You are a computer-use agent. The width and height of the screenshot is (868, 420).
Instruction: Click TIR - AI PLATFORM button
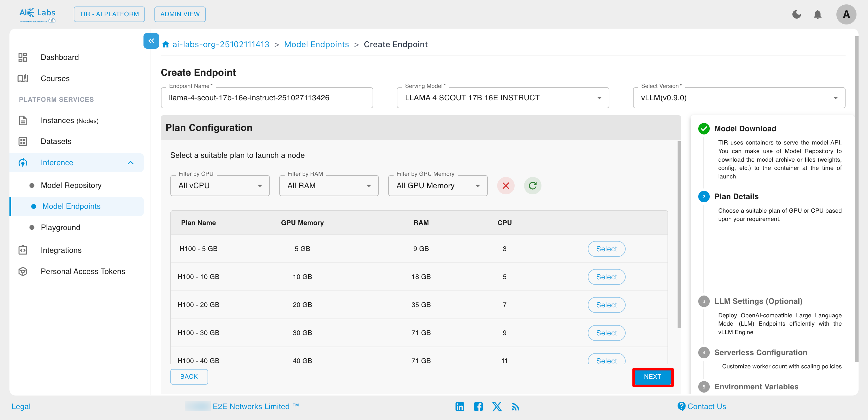[x=109, y=14]
